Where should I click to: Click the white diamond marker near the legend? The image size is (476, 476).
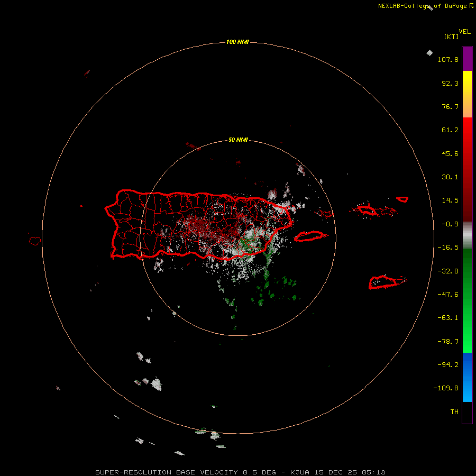429,53
